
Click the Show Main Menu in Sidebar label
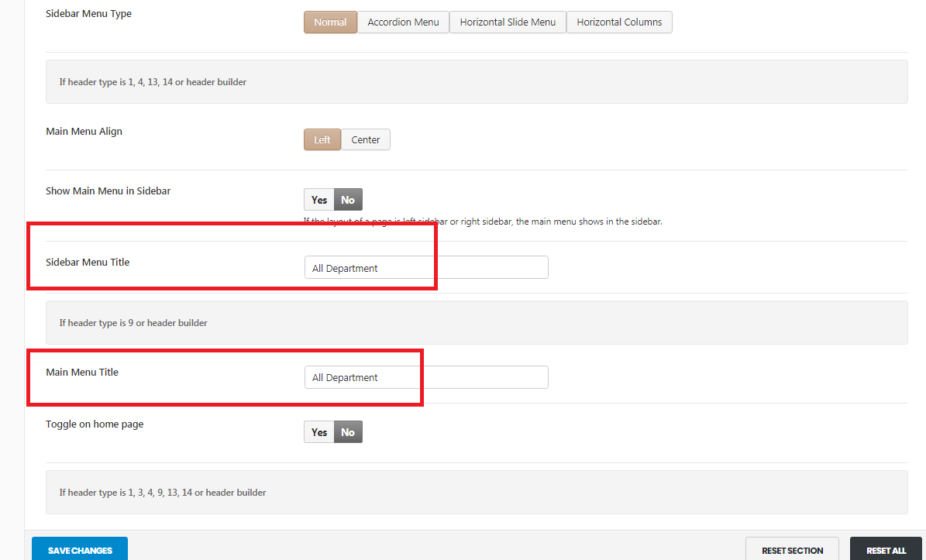tap(108, 191)
